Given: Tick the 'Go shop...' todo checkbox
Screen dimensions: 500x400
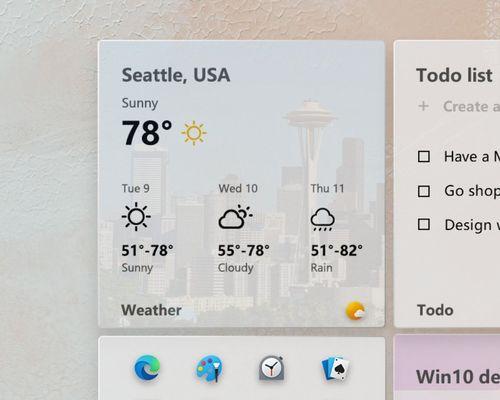Looking at the screenshot, I should [424, 191].
